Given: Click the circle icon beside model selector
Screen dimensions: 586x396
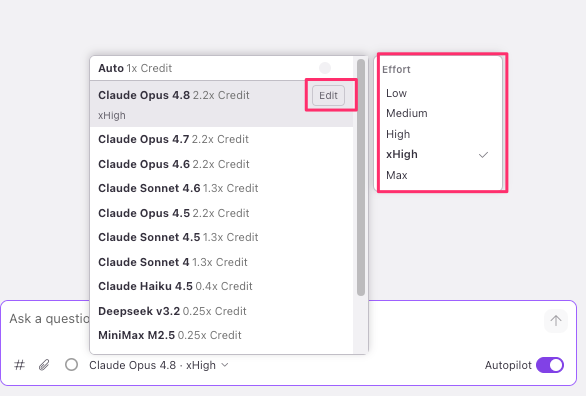Looking at the screenshot, I should pos(71,365).
